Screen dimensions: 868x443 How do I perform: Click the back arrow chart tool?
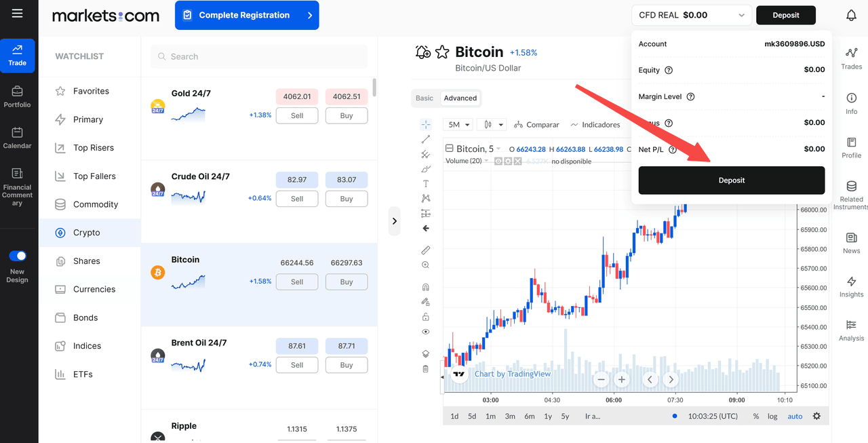tap(426, 228)
